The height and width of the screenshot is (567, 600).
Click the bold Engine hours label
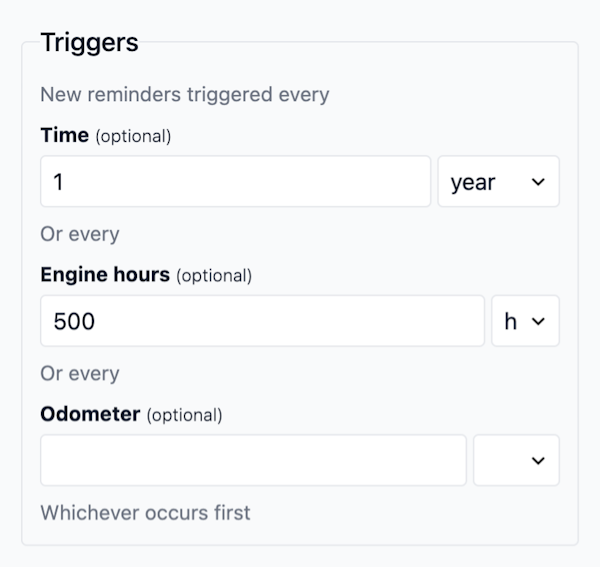105,275
